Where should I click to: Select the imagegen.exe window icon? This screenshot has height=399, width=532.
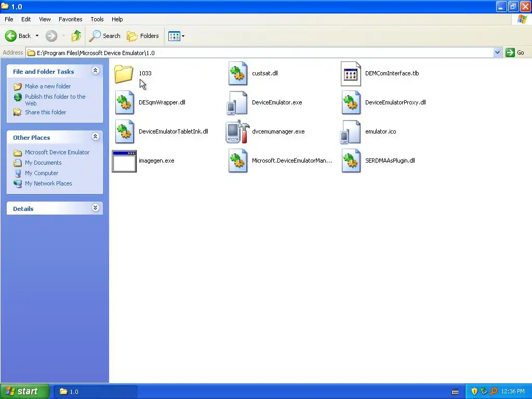coord(124,161)
